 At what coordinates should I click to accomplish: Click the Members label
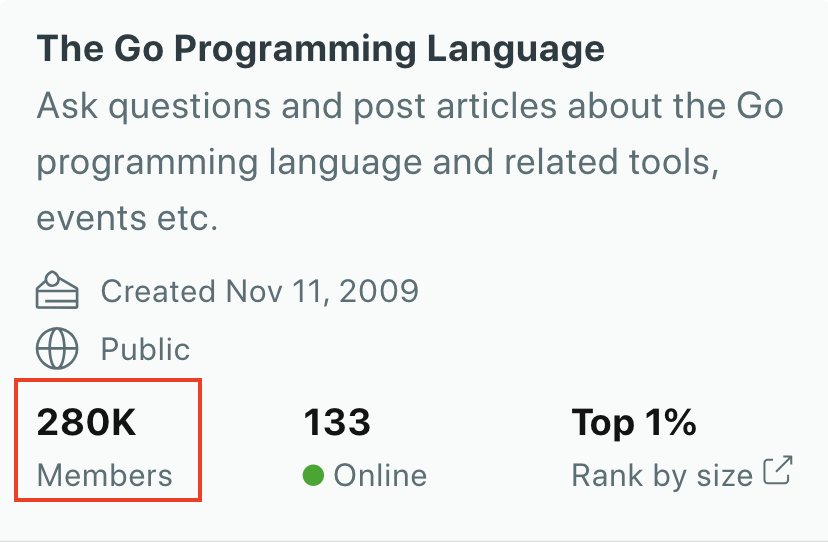104,476
